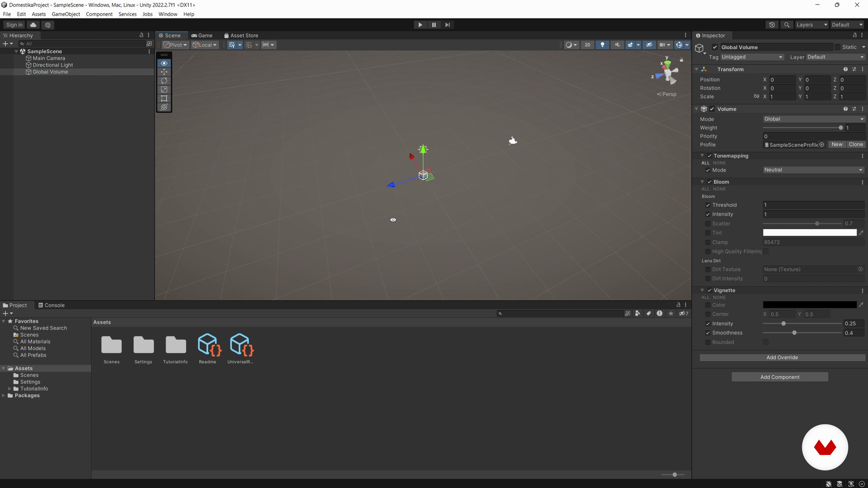The width and height of the screenshot is (868, 488).
Task: Toggle scene lighting lightbulb icon
Action: [602, 45]
